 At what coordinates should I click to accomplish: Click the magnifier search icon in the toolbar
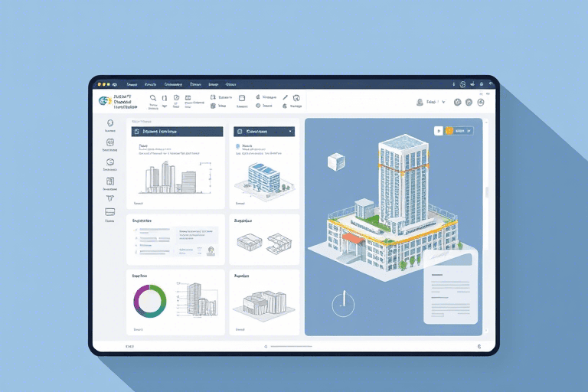pos(153,98)
